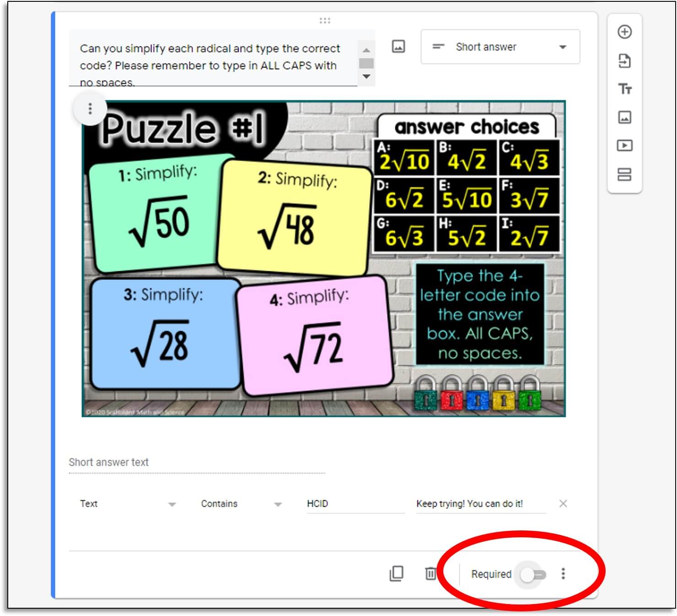This screenshot has height=616, width=677.
Task: Open the question's more options menu
Action: click(x=563, y=573)
